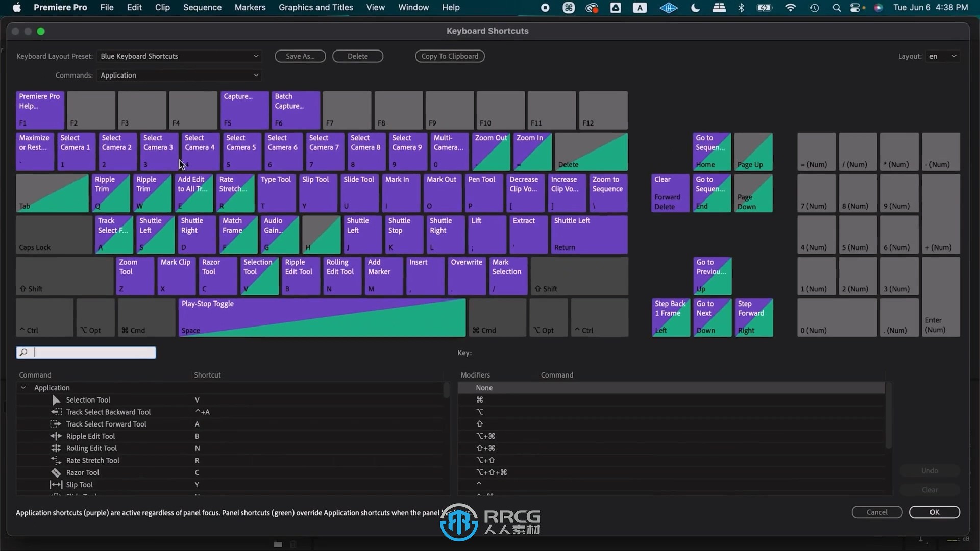Click the Copy To Clipboard button
The width and height of the screenshot is (980, 551).
[x=450, y=56]
